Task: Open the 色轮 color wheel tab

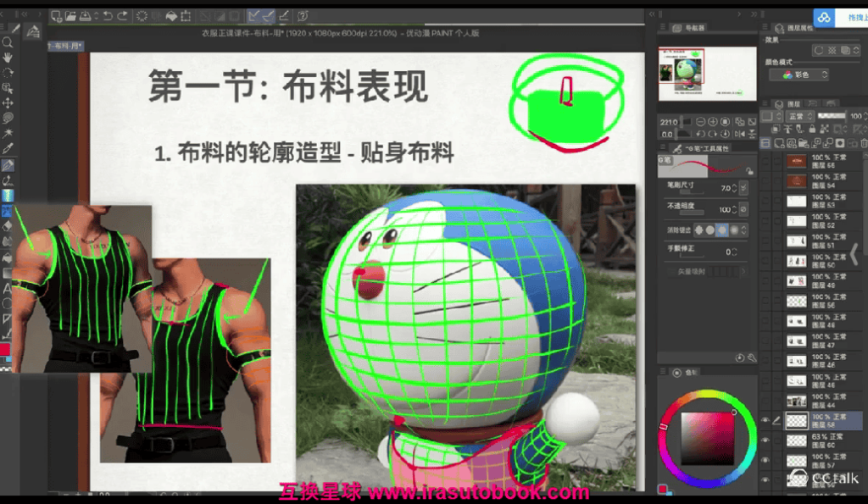Action: 685,373
